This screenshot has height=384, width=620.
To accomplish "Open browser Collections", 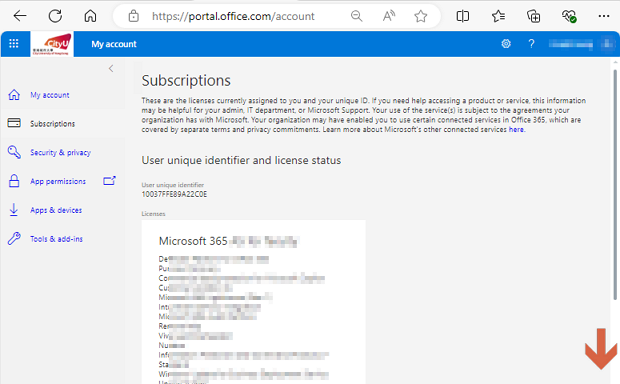I will [533, 16].
